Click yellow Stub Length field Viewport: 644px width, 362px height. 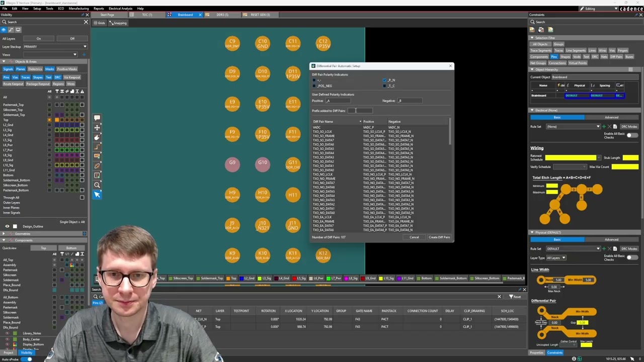[630, 158]
